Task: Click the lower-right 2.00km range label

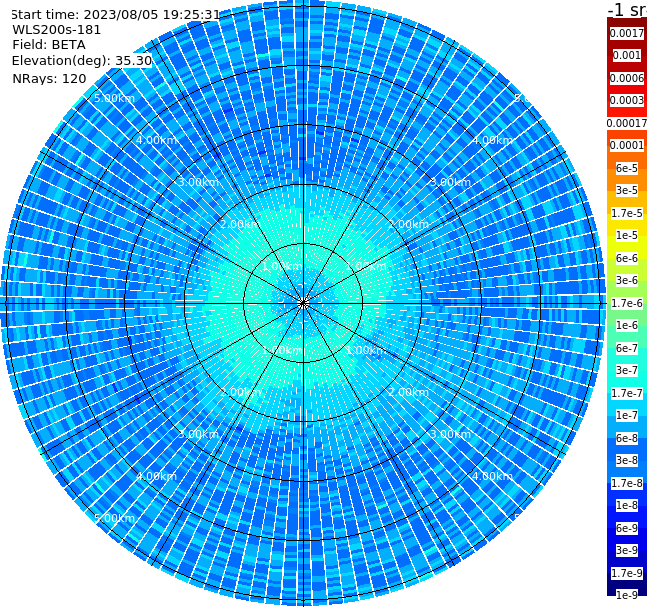Action: click(409, 392)
